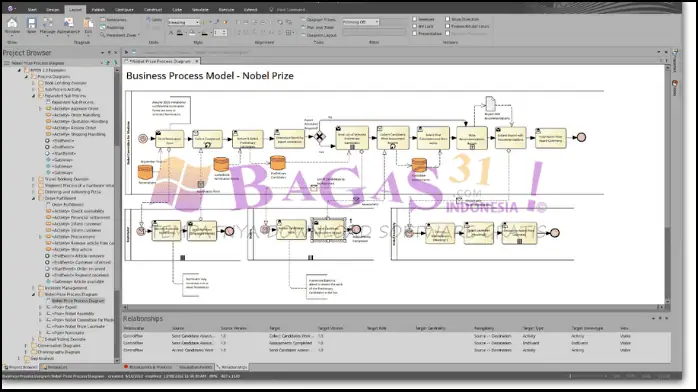Toggle the second checkbox under Sweeper
The height and width of the screenshot is (392, 698).
pos(414,26)
